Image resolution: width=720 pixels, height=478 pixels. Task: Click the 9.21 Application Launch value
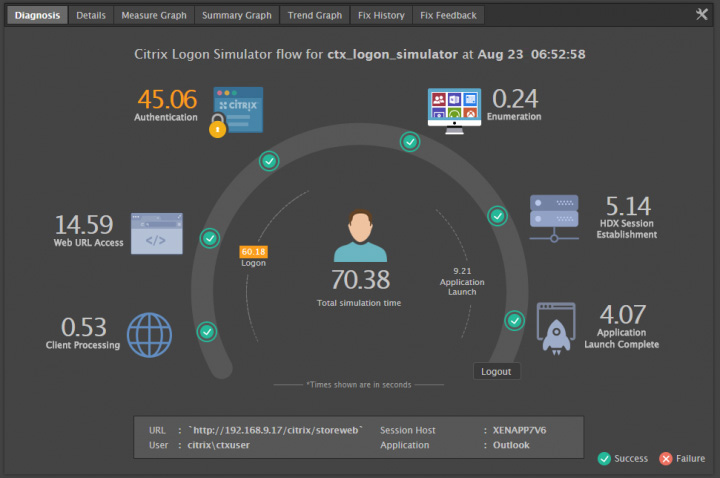(462, 271)
